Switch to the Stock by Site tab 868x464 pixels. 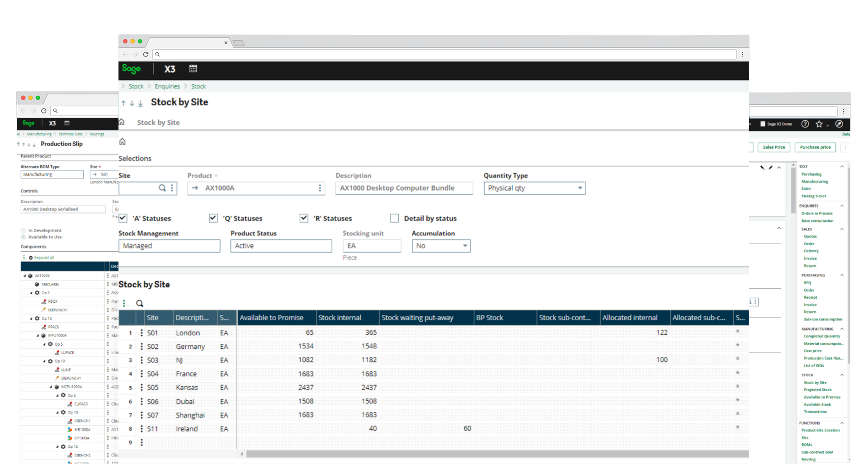(x=158, y=122)
